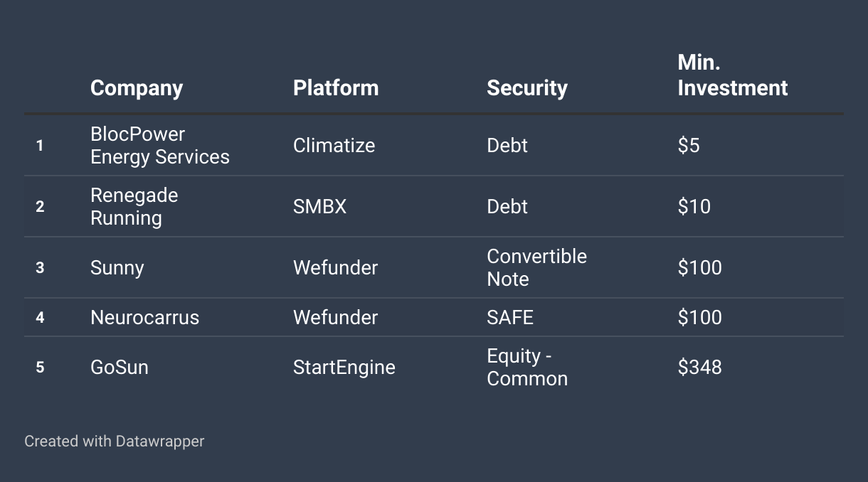Click the Sunny company name
The width and height of the screenshot is (868, 482).
[x=117, y=268]
